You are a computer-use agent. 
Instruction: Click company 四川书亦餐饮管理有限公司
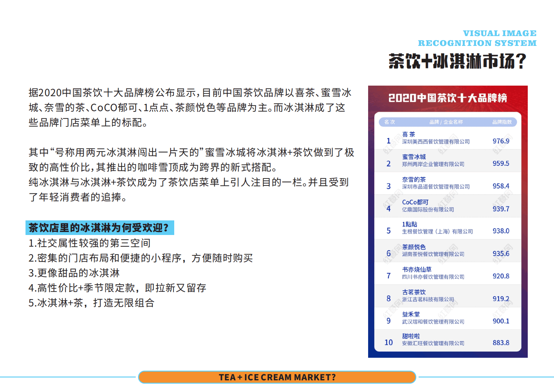click(x=433, y=277)
